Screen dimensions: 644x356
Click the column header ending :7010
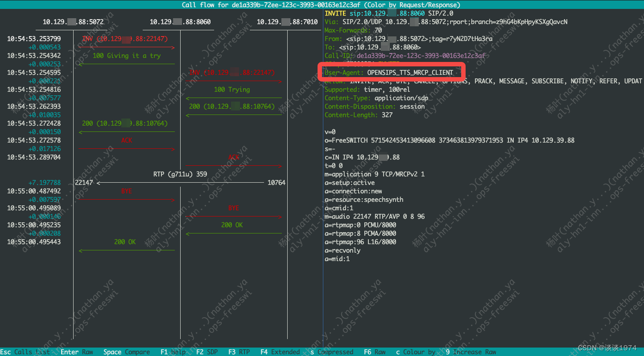click(287, 22)
